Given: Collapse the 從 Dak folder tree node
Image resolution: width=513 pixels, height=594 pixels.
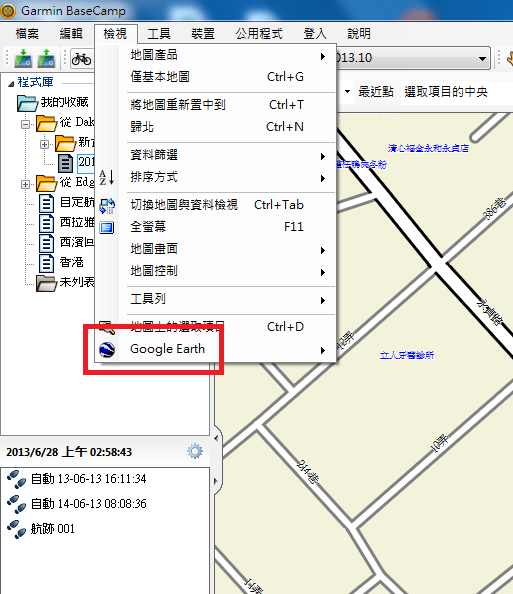Looking at the screenshot, I should click(25, 124).
